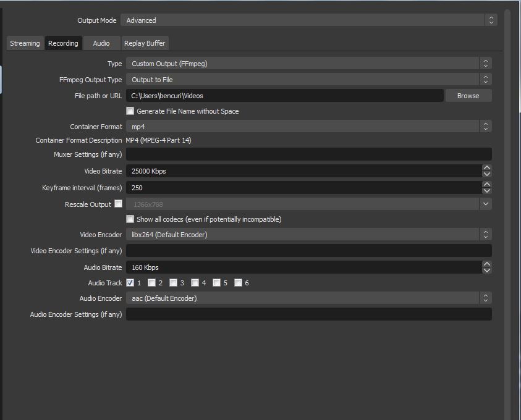The image size is (521, 420).
Task: Enable Audio Track 6 checkbox
Action: coord(238,282)
